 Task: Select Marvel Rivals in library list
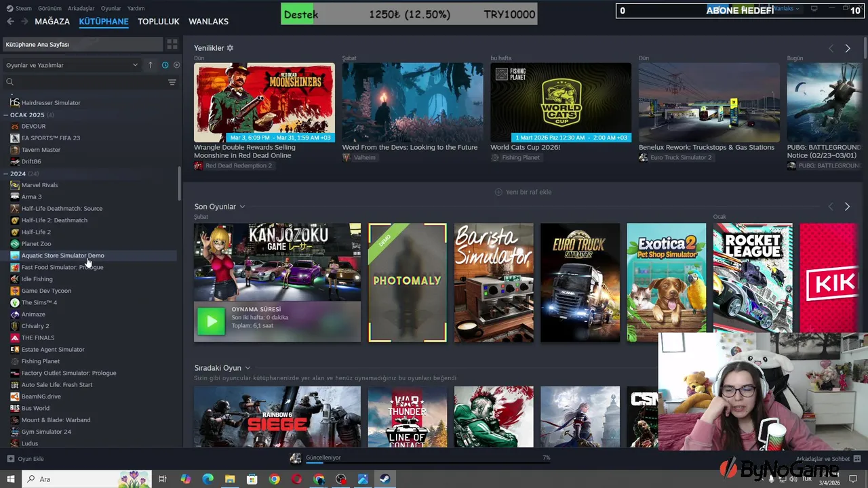(39, 185)
